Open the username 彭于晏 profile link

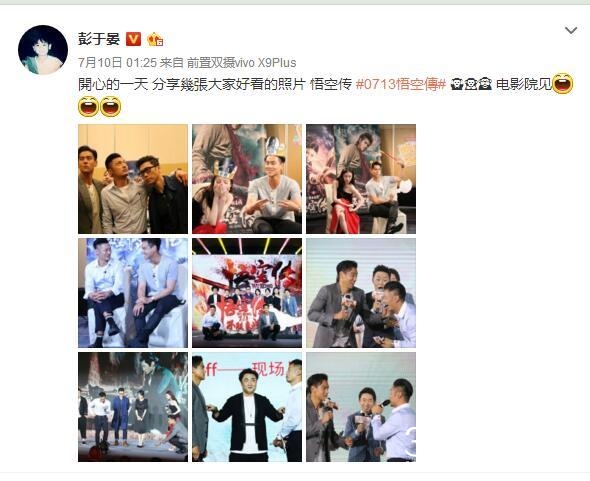tap(99, 39)
